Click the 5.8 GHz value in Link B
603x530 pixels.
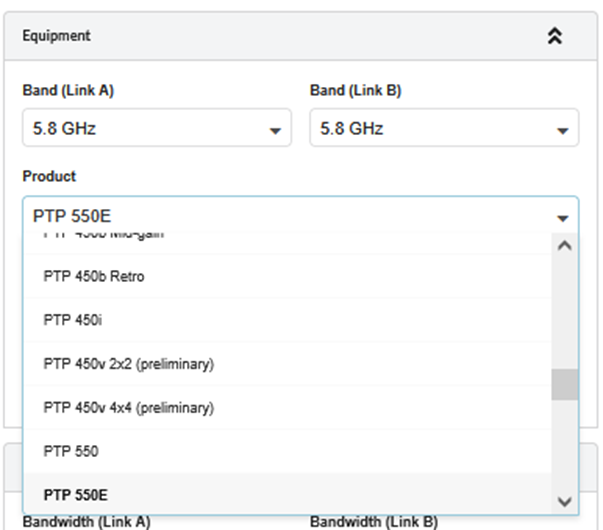[x=352, y=130]
